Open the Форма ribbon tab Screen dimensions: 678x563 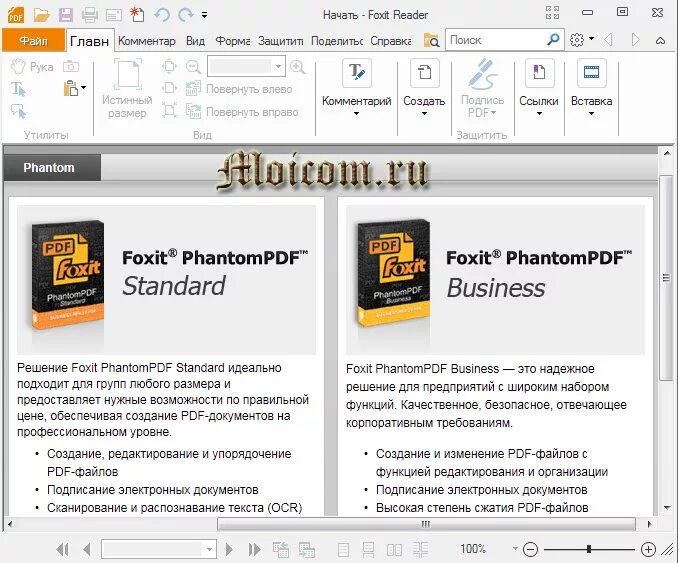click(233, 41)
